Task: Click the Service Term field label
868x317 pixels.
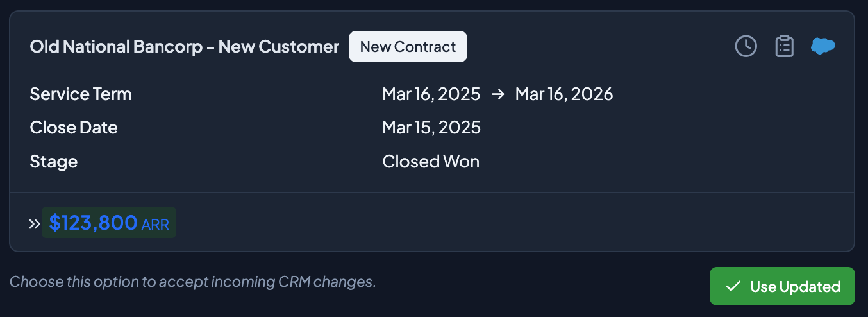Action: (81, 94)
